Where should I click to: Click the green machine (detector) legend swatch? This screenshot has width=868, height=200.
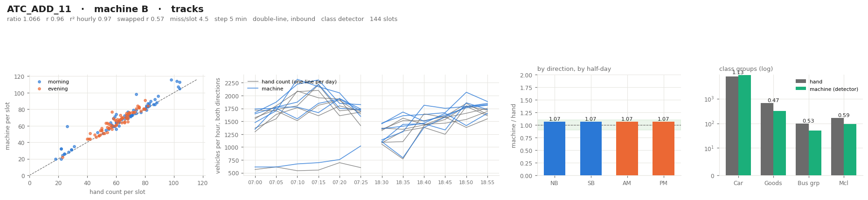pyautogui.click(x=800, y=89)
